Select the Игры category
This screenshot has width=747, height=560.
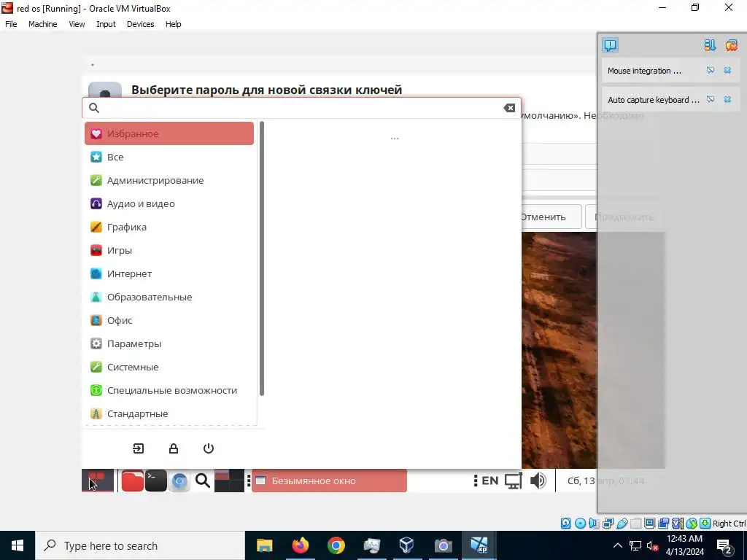pyautogui.click(x=169, y=251)
